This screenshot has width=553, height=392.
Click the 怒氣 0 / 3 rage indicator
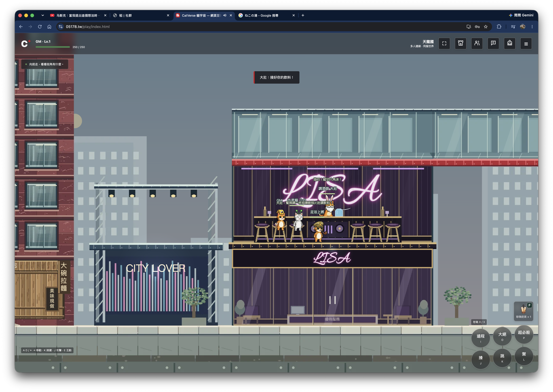click(x=479, y=322)
